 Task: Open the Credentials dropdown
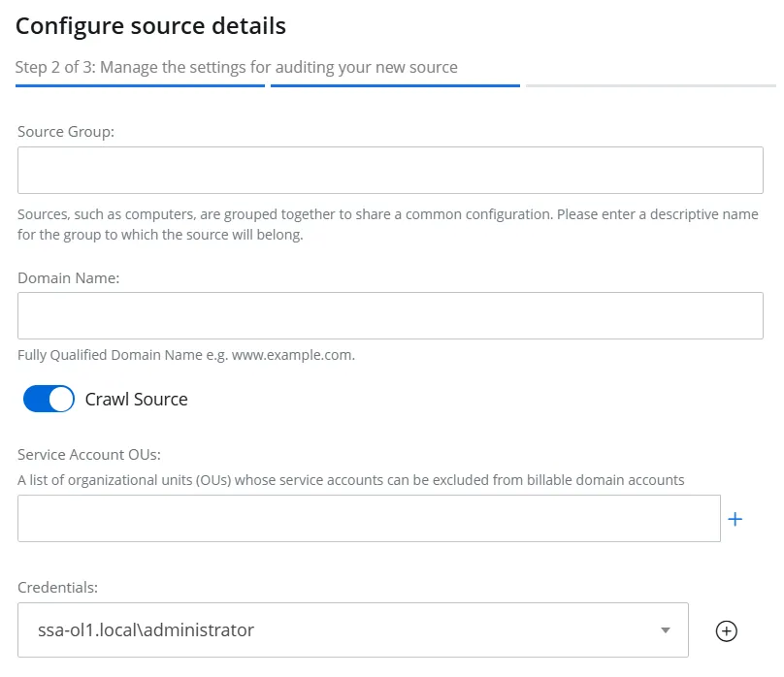[x=353, y=629]
